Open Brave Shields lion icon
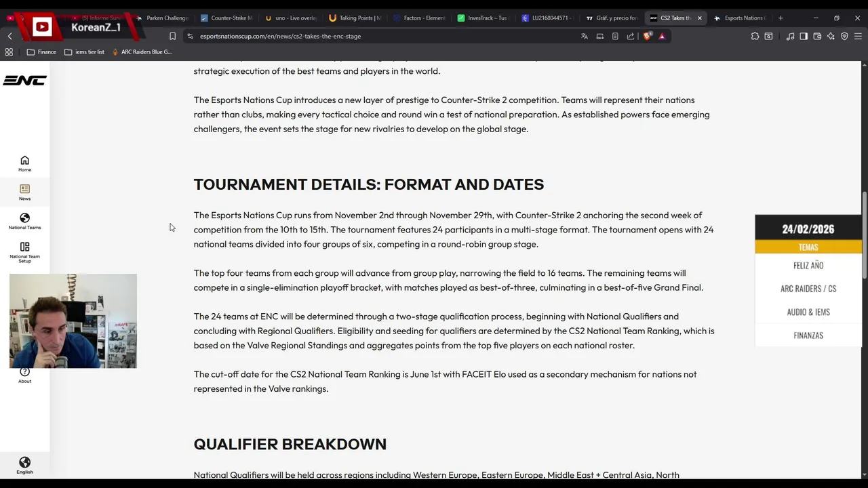Image resolution: width=868 pixels, height=488 pixels. tap(647, 36)
